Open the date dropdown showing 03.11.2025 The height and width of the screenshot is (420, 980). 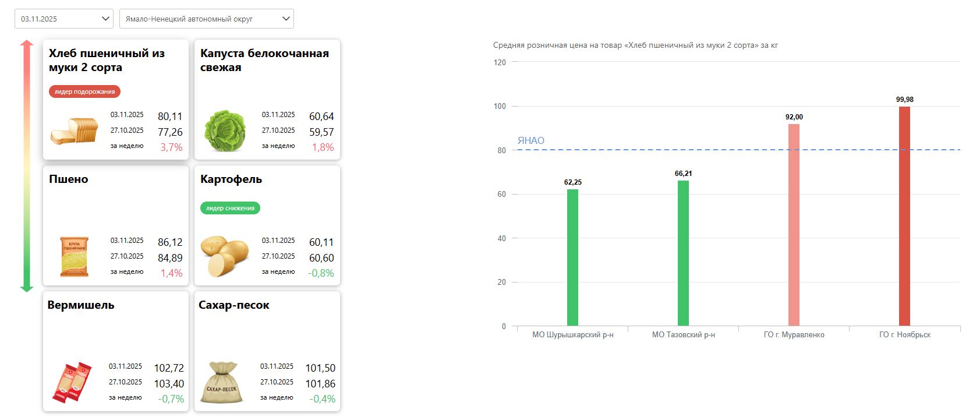[x=64, y=19]
